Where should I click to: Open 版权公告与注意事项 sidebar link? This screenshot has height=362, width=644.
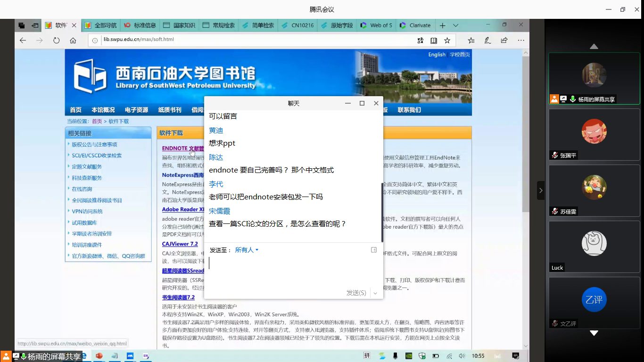[x=94, y=145]
